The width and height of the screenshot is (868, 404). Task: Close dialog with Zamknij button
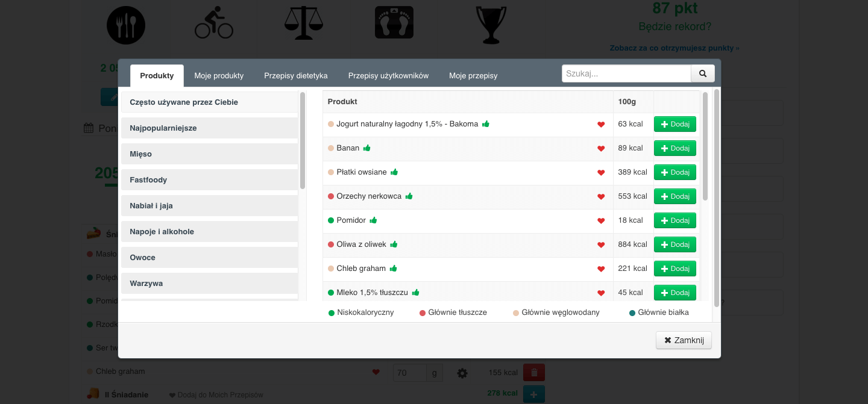click(x=684, y=340)
